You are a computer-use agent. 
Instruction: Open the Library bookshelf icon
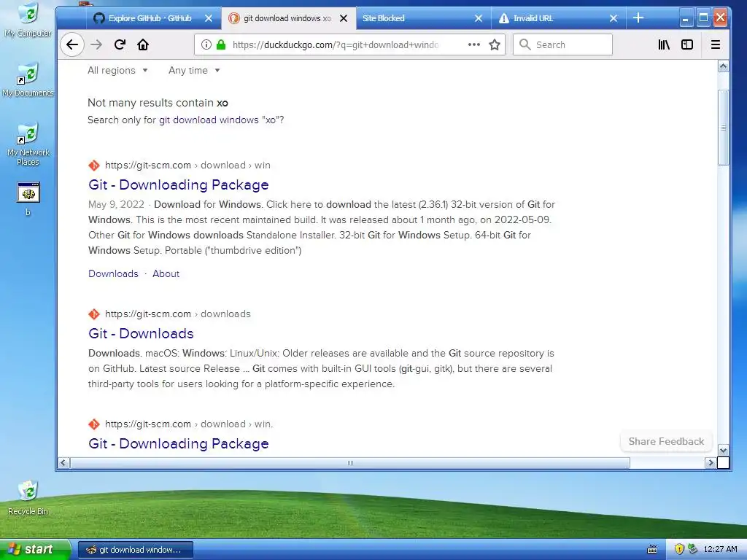coord(664,44)
